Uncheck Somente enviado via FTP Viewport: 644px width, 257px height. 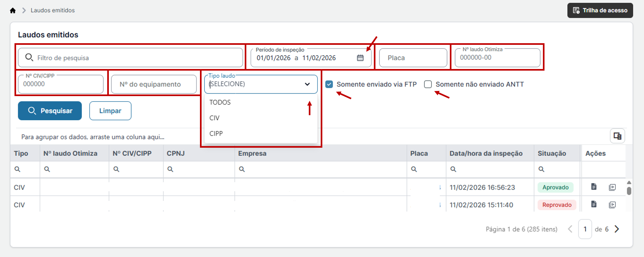(x=329, y=84)
